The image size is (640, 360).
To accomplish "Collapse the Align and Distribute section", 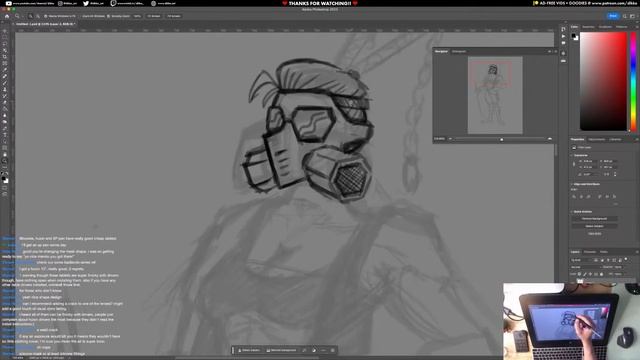I will (x=571, y=184).
